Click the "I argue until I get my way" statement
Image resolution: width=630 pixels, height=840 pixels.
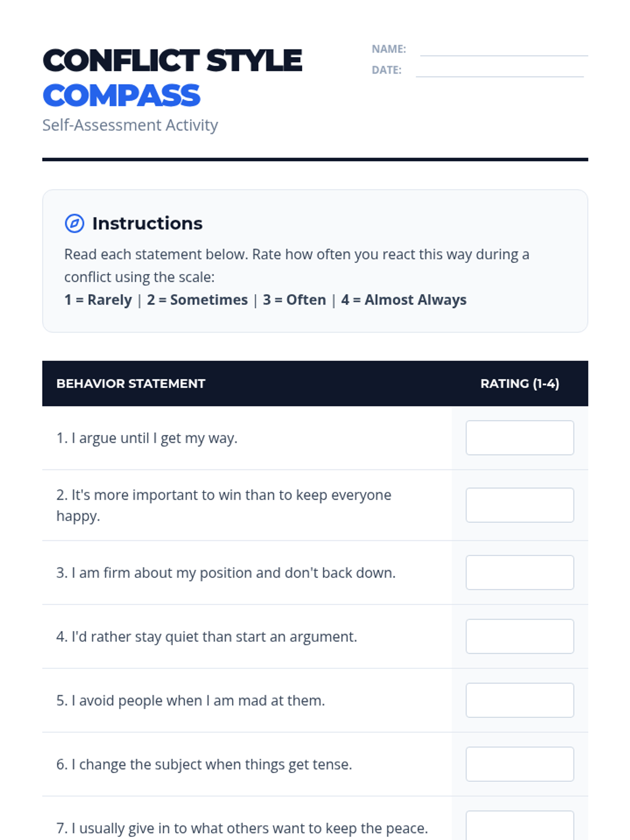[147, 438]
